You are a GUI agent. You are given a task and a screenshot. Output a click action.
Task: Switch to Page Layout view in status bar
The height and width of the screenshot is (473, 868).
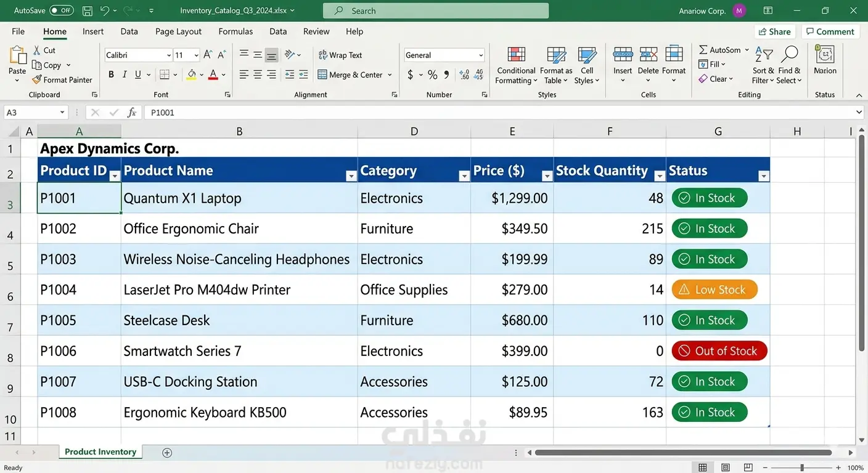pyautogui.click(x=726, y=468)
